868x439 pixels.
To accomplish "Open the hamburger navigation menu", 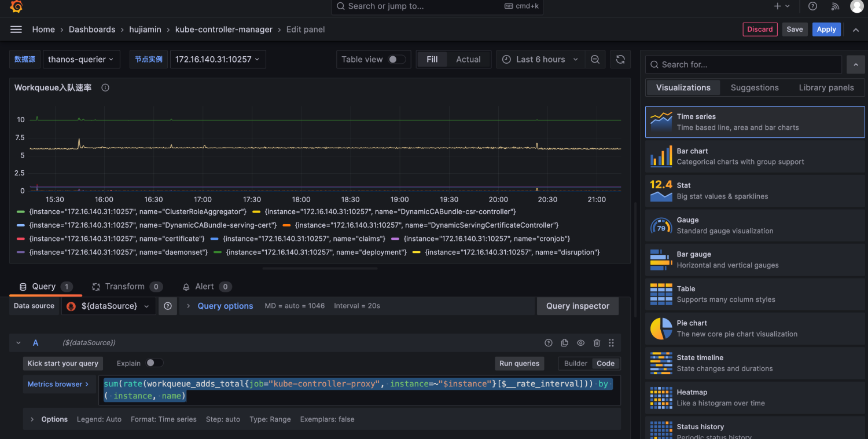I will click(16, 30).
